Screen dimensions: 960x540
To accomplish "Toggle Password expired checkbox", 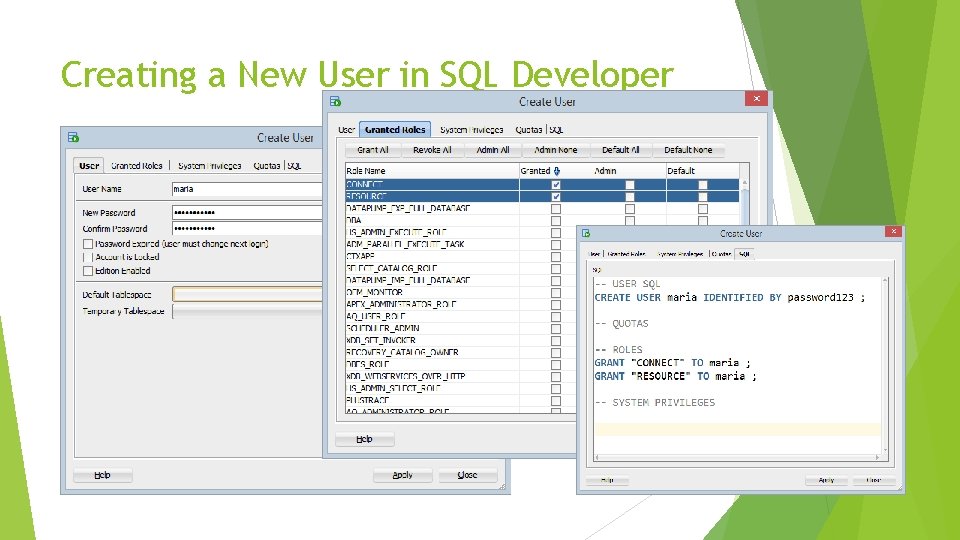I will point(88,244).
